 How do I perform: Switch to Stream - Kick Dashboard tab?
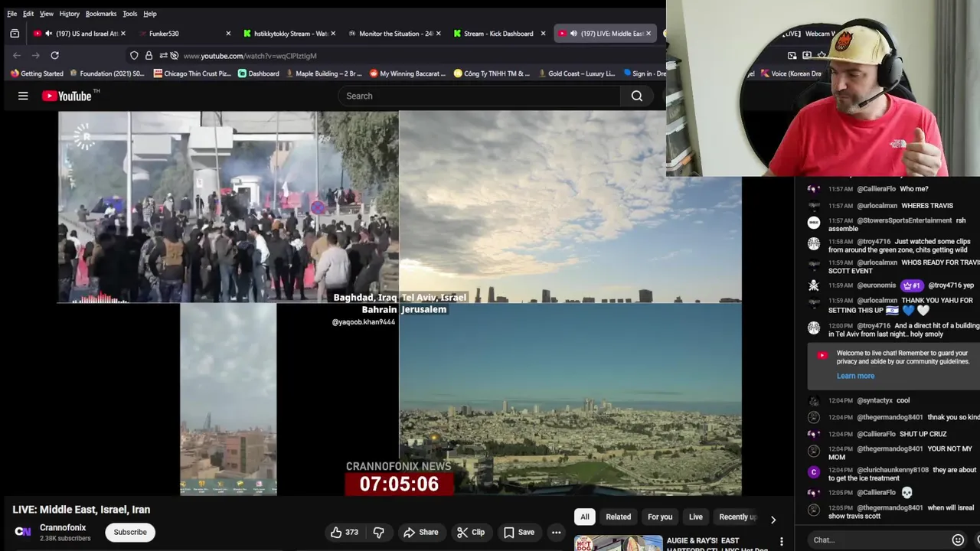click(x=498, y=34)
